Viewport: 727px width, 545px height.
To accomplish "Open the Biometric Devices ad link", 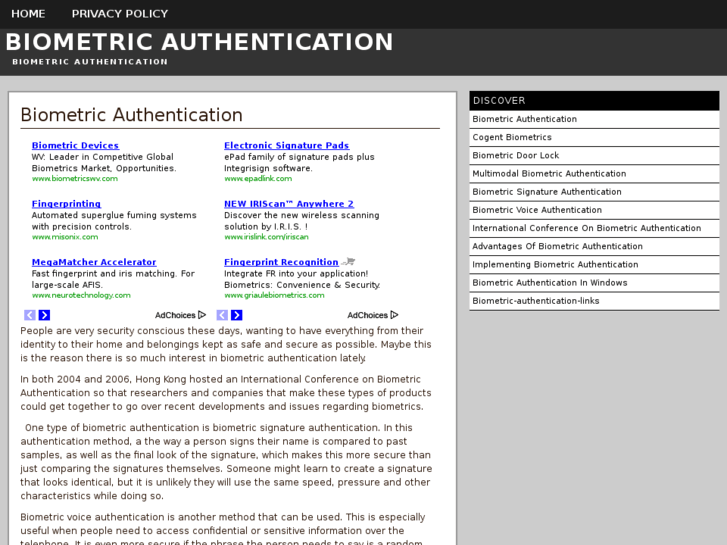I will point(75,146).
